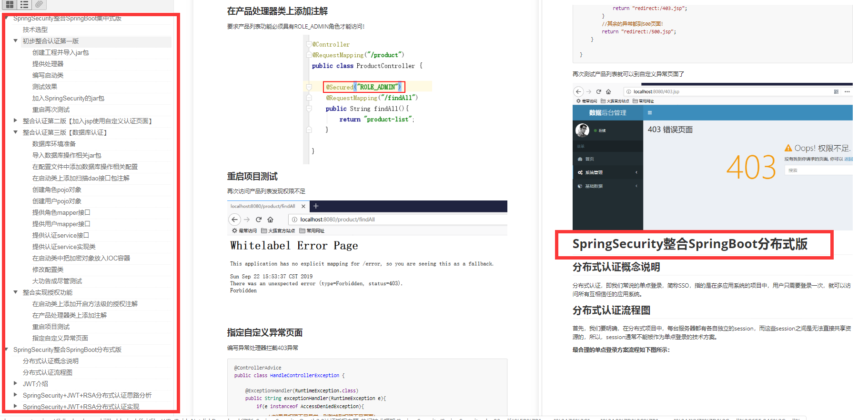Switch sidebar to document outline view
Screen dimensions: 868x420
tap(24, 5)
